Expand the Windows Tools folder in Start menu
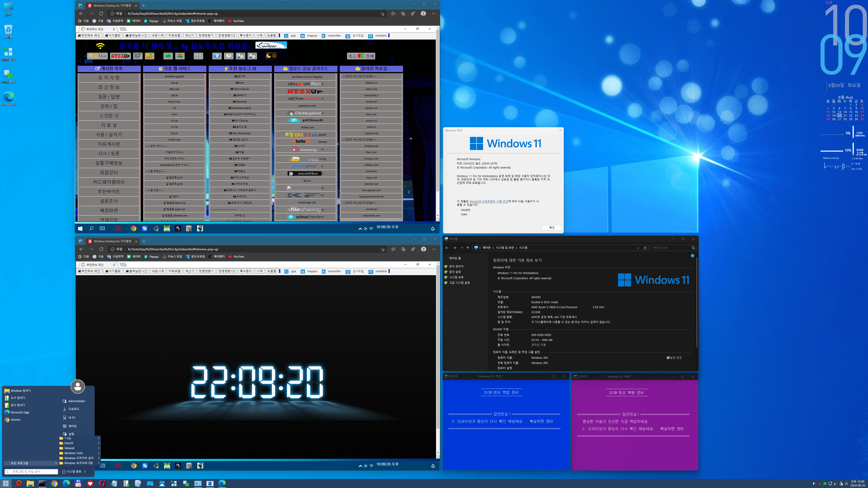Screen dimensions: 868x488 (80, 453)
